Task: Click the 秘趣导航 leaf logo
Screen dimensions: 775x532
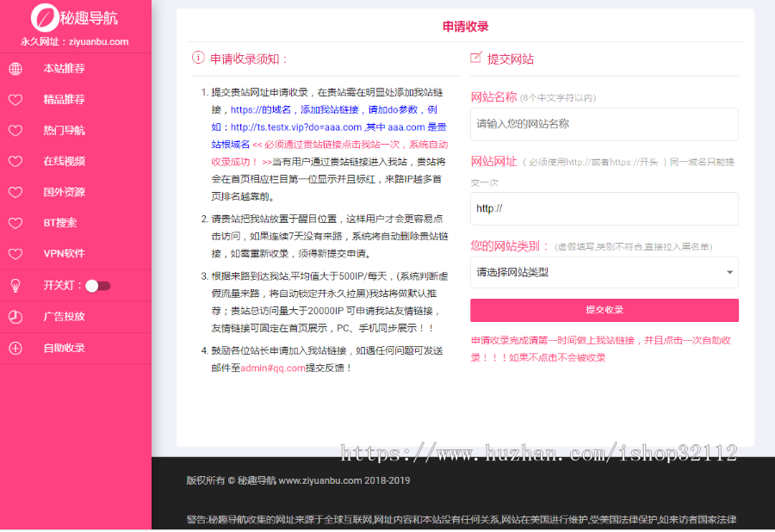Action: tap(44, 16)
